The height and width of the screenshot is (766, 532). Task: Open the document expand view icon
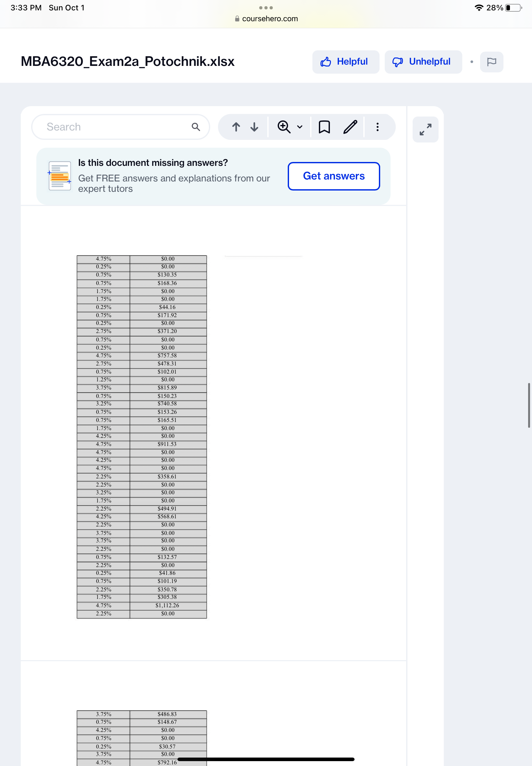click(426, 130)
